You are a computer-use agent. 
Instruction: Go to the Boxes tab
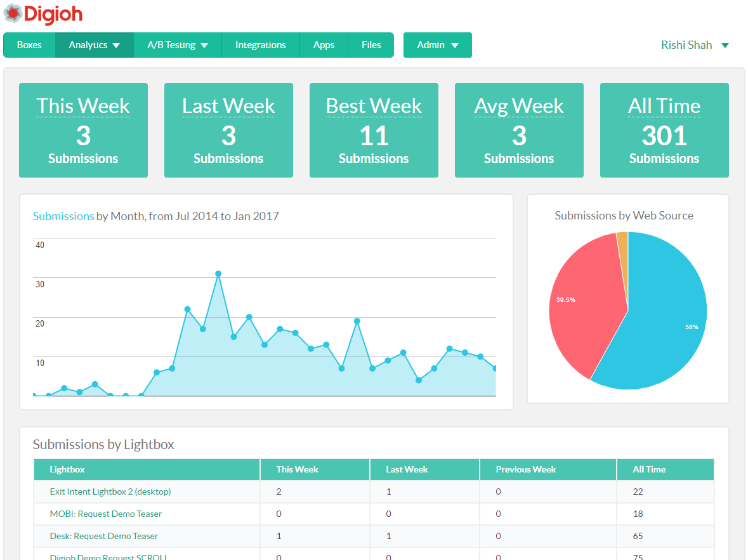tap(29, 45)
